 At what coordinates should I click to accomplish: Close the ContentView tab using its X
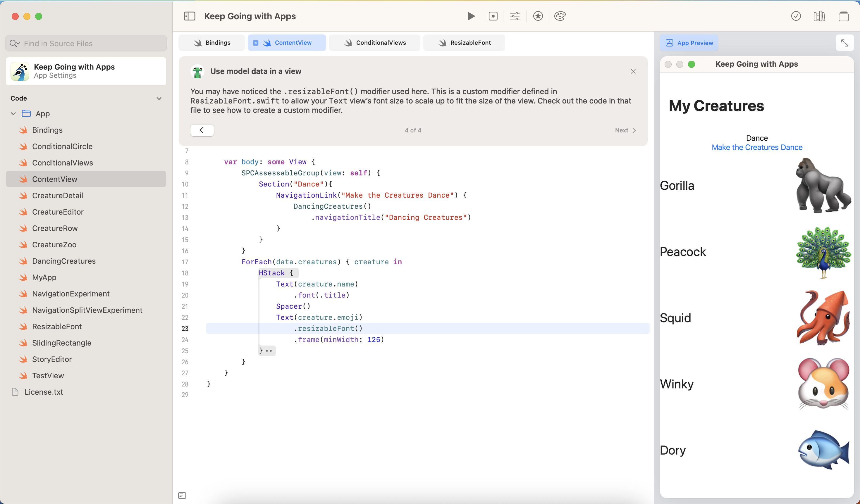(256, 43)
